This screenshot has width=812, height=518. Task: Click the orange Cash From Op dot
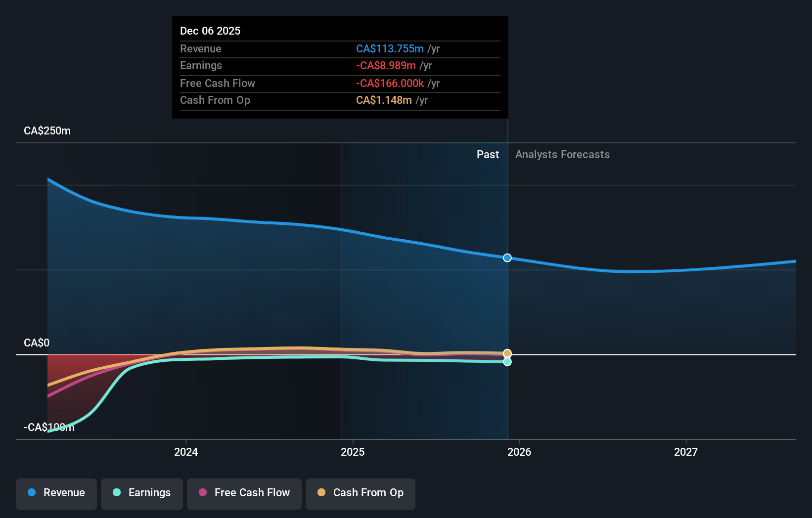[321, 493]
